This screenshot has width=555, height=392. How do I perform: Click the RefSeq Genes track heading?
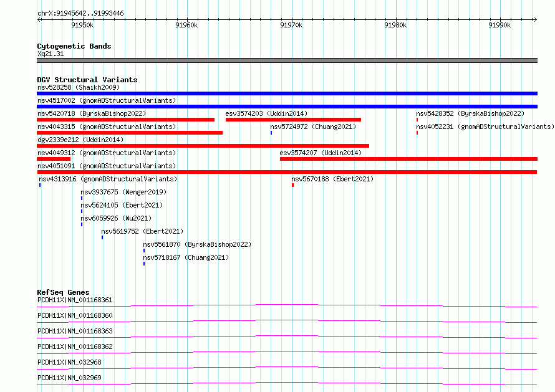point(63,292)
